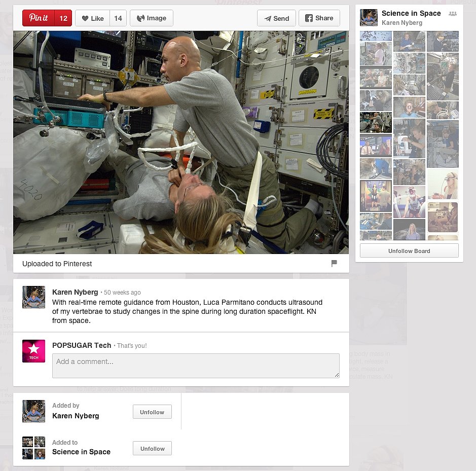The image size is (476, 471).
Task: Open the Science in Space board title
Action: 411,13
